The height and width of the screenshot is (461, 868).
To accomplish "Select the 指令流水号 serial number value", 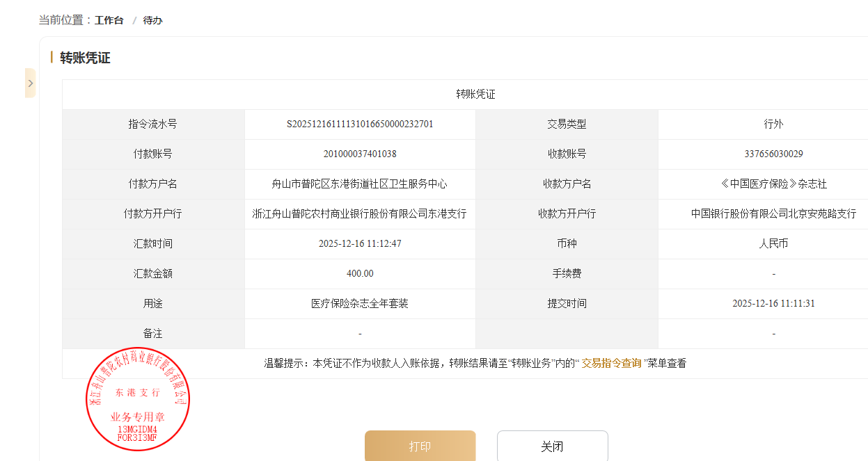I will pyautogui.click(x=360, y=124).
